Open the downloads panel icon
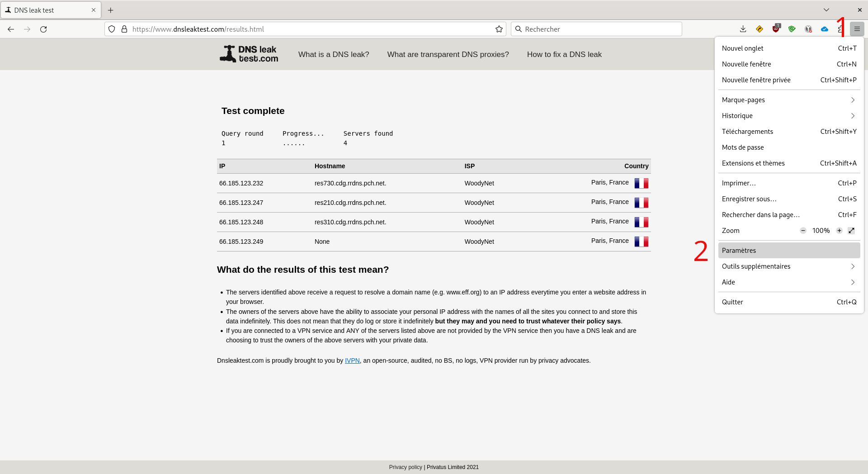The image size is (868, 474). click(743, 29)
